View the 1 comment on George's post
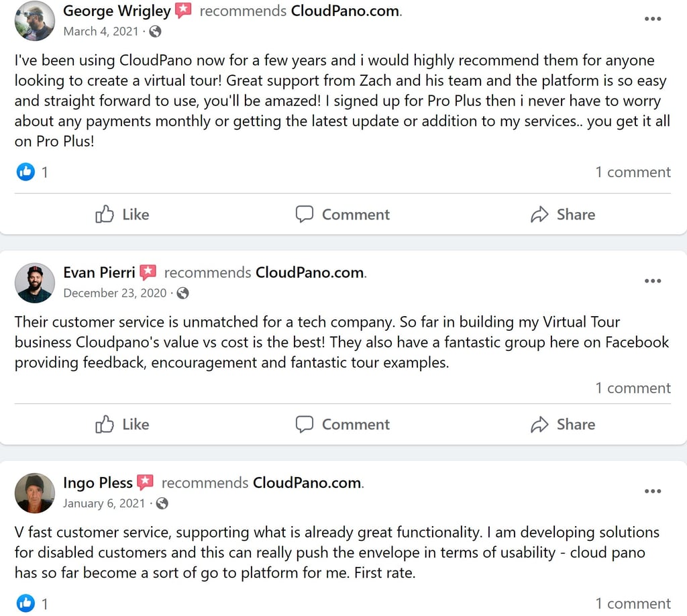 tap(633, 172)
